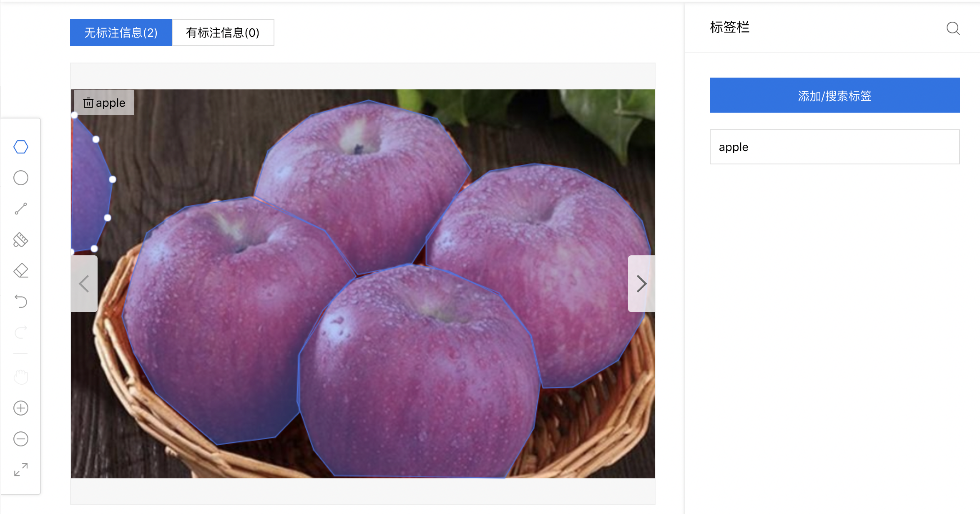Go to previous image arrow
Screen dimensions: 980x514
pyautogui.click(x=84, y=284)
